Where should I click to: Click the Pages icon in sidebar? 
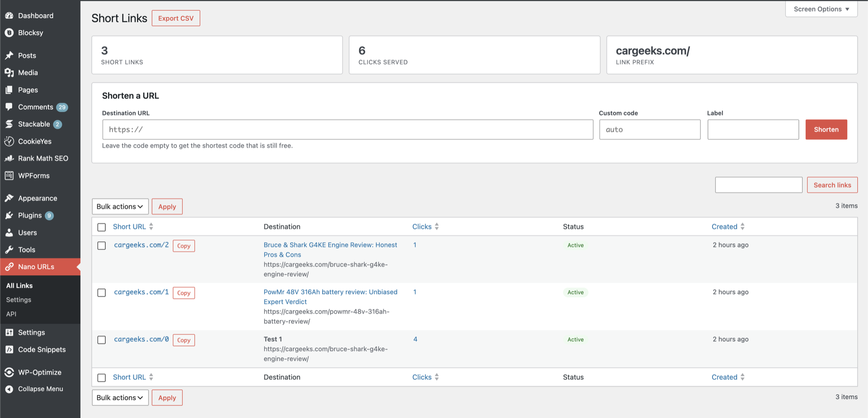(x=9, y=90)
